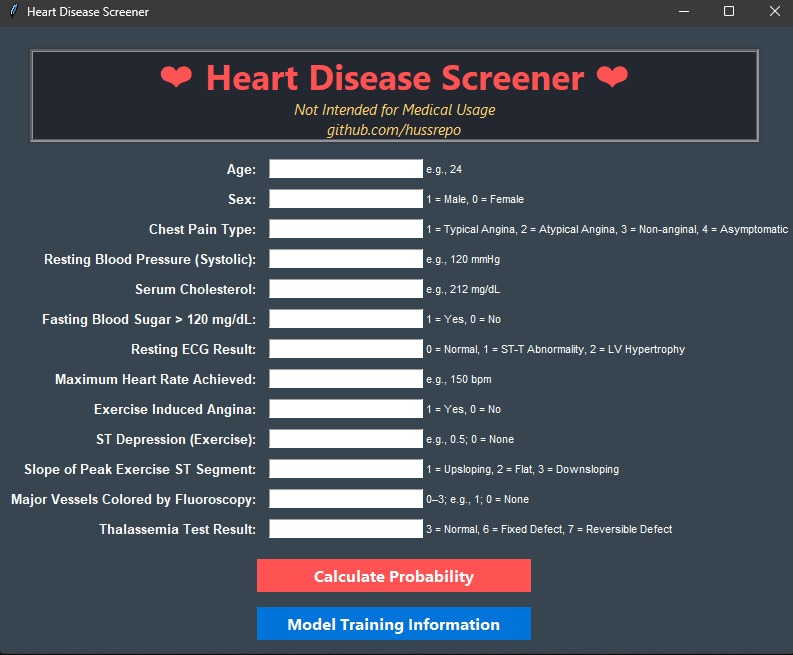This screenshot has height=655, width=793.
Task: Click the Slope of Peak Exercise field
Action: (346, 469)
